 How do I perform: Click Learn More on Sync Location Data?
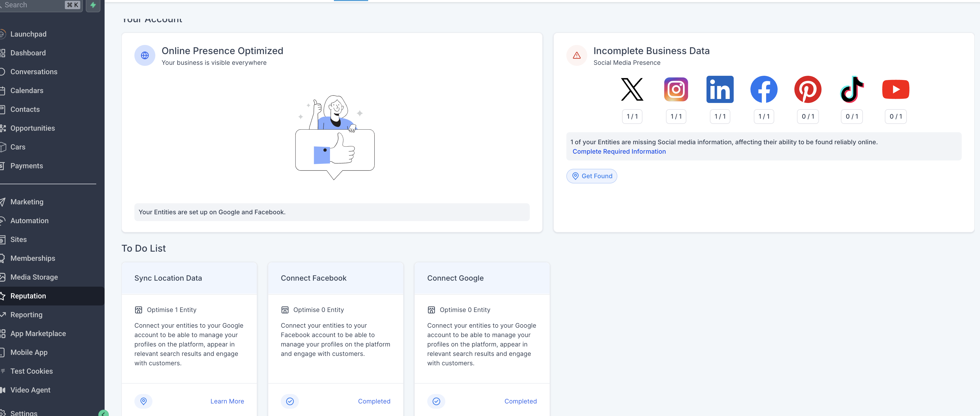(x=227, y=401)
